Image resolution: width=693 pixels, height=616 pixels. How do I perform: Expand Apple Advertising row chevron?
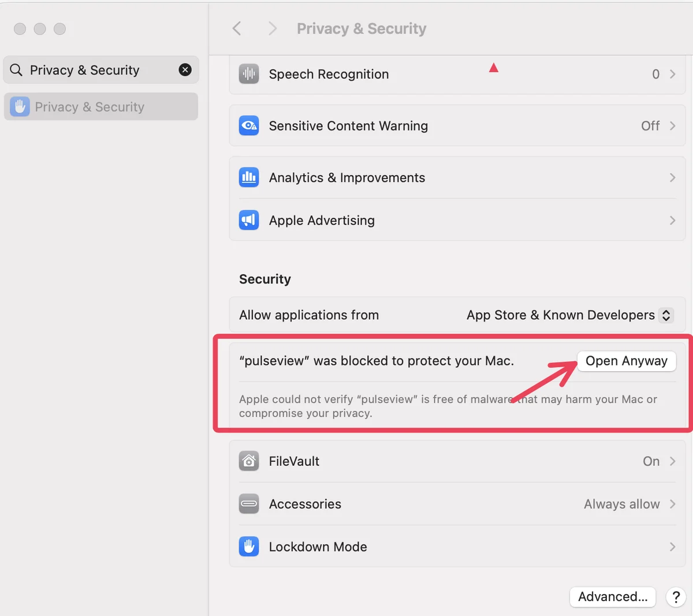click(x=673, y=220)
